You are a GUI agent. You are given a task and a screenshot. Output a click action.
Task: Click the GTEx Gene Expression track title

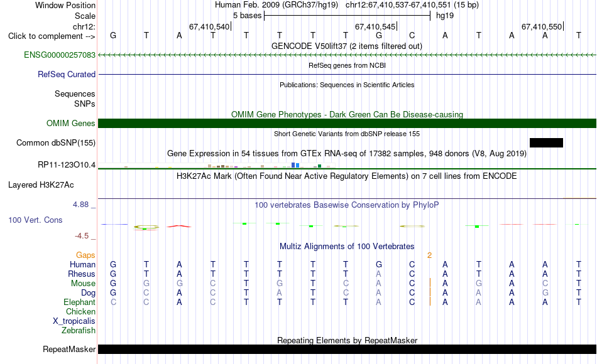tap(347, 154)
